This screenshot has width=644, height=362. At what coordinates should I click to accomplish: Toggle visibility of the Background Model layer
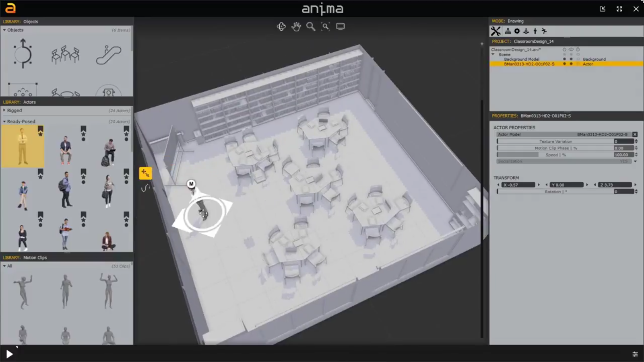[x=571, y=59]
